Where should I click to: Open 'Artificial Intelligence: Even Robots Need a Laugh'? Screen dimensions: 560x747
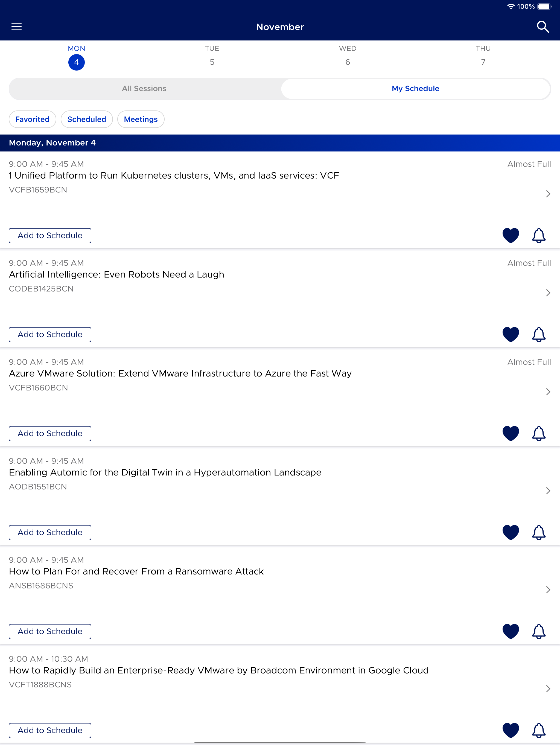(116, 275)
